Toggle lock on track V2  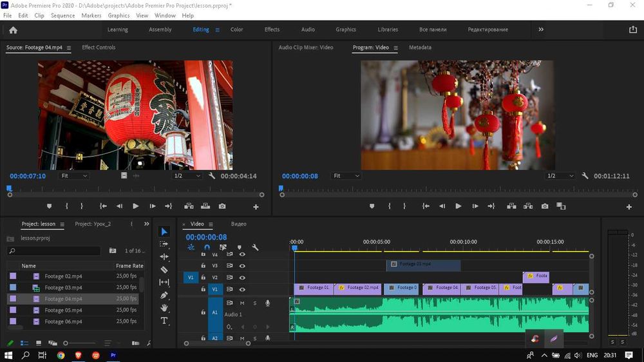coord(204,278)
